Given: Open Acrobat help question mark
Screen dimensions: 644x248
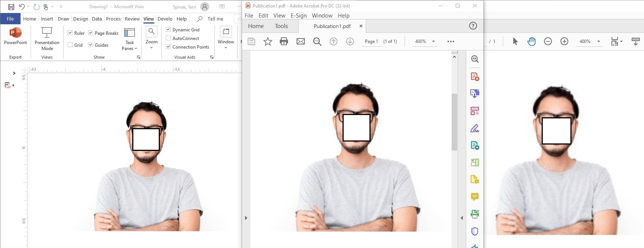Looking at the screenshot, I should click(x=473, y=26).
